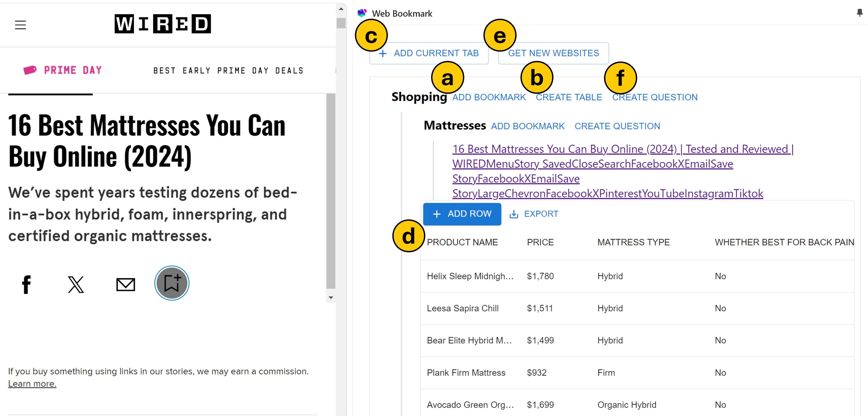Click the blue ADD ROW button

pyautogui.click(x=462, y=214)
